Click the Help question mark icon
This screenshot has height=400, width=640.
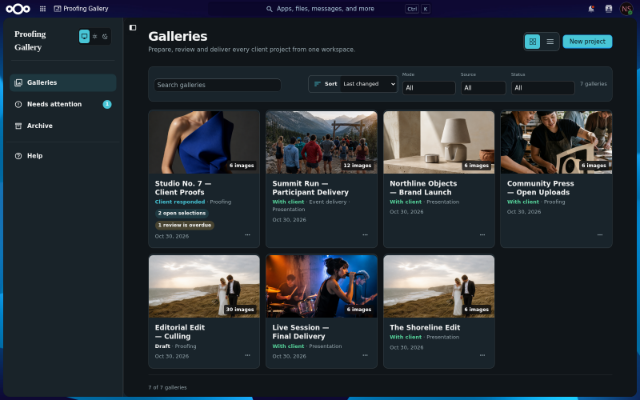click(18, 156)
